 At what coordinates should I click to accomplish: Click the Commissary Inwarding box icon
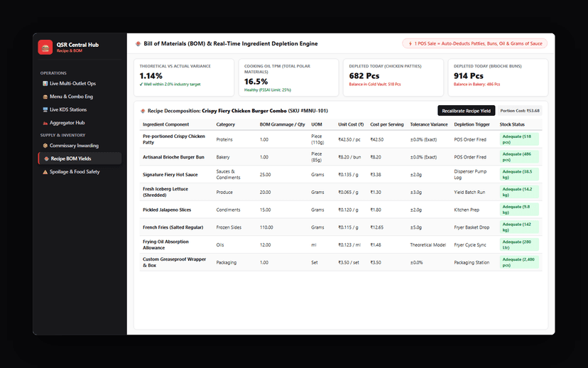tap(45, 146)
